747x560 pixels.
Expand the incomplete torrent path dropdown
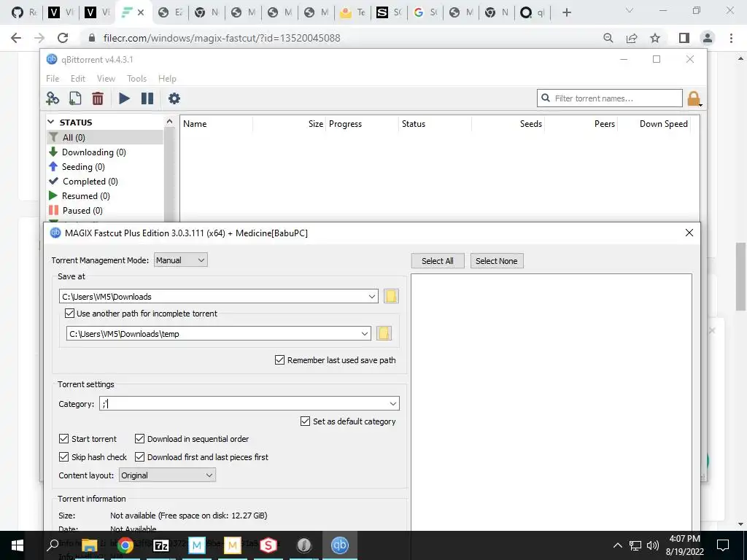pos(365,333)
